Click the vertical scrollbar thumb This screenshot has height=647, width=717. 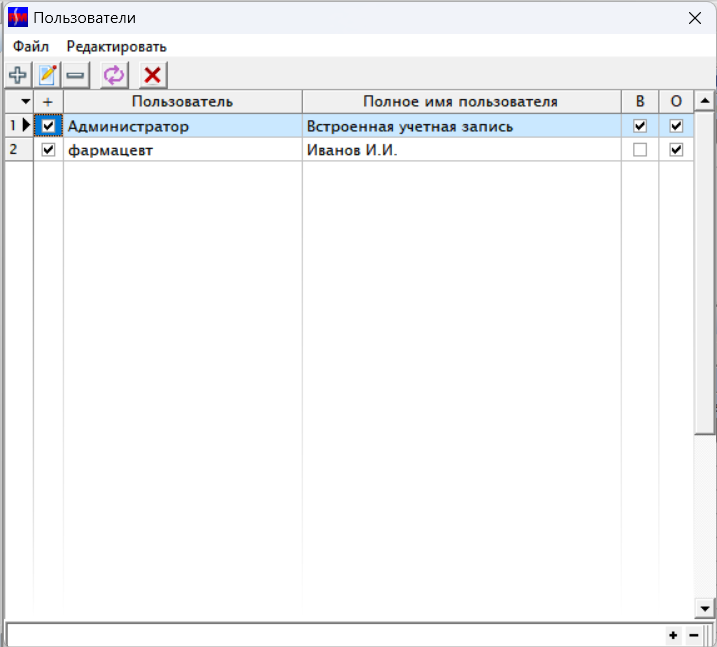(705, 272)
